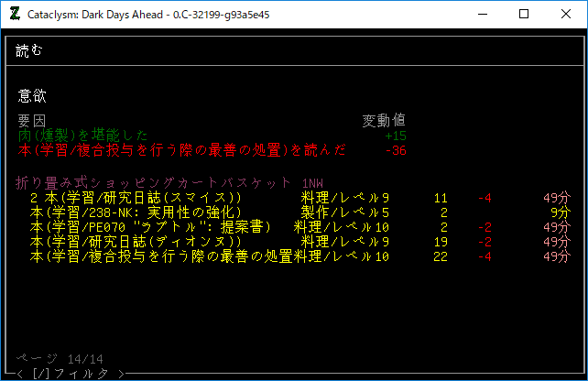Screen dimensions: 588x381
Task: Click the 変動値 column header
Action: 384,120
